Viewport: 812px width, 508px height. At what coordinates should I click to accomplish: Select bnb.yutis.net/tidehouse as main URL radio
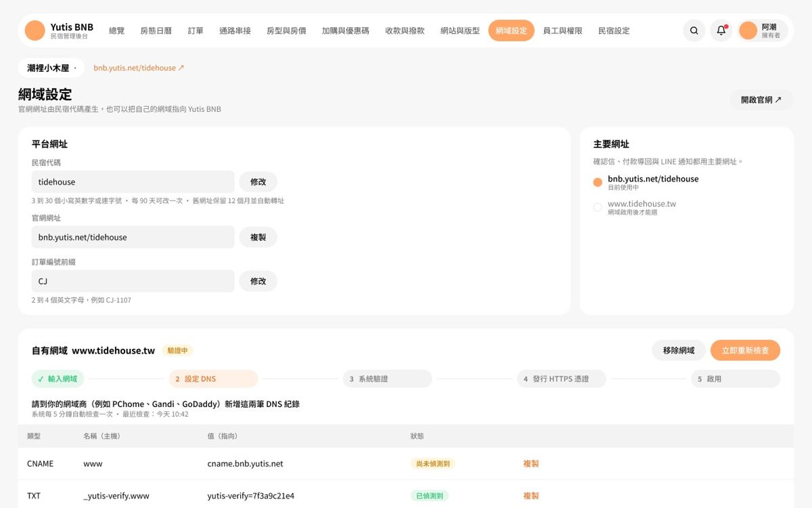[597, 182]
